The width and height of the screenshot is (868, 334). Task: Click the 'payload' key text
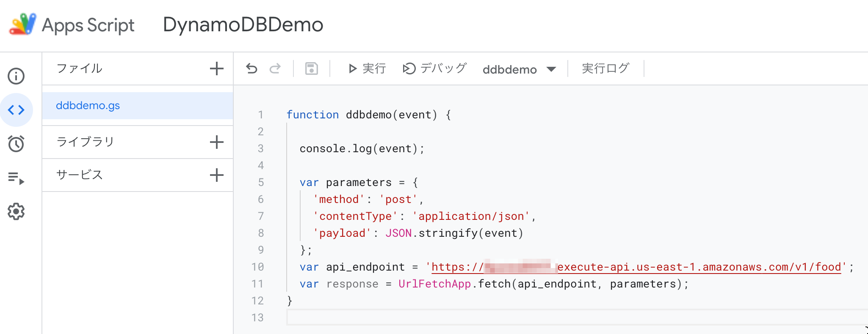coord(342,233)
